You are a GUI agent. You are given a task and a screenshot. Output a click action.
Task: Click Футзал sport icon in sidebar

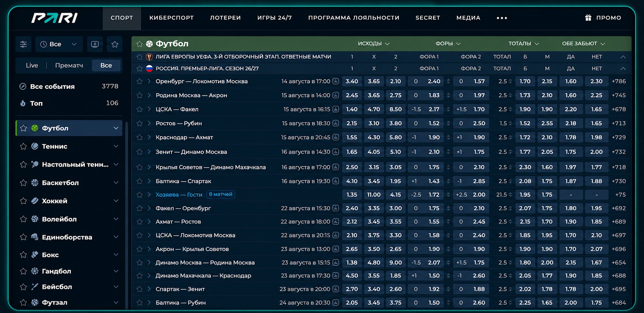[35, 302]
